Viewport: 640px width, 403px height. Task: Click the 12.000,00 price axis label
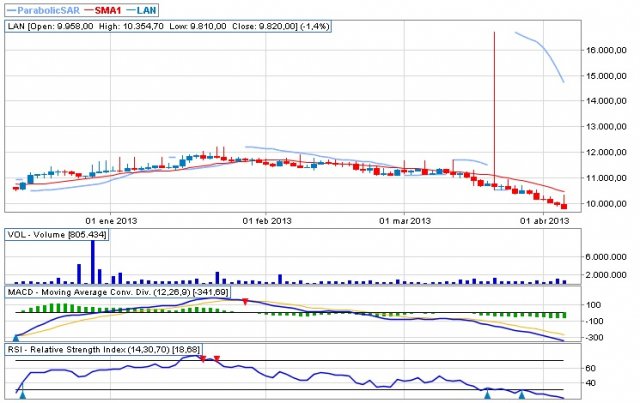click(x=606, y=152)
